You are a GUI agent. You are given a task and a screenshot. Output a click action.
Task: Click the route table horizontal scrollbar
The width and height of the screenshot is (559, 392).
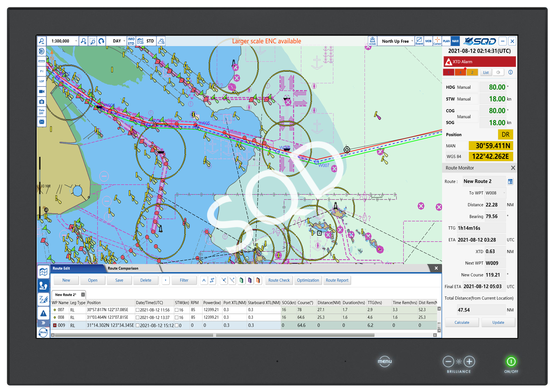pos(215,335)
